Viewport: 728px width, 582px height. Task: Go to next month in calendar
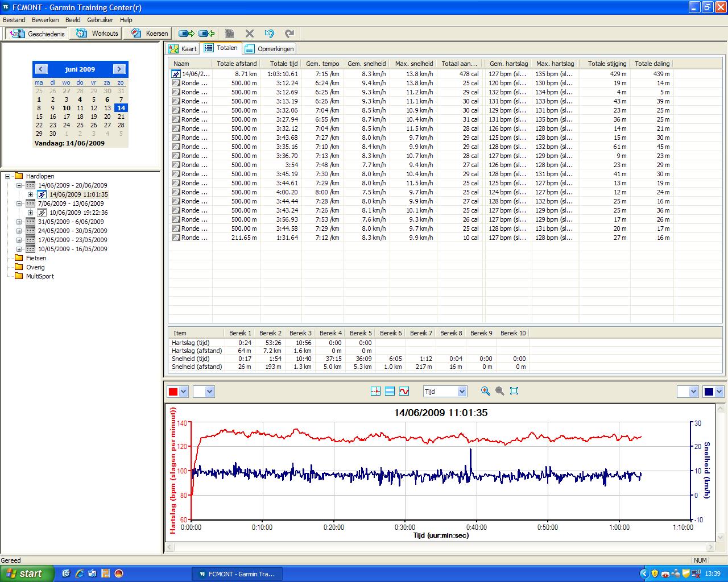click(119, 69)
